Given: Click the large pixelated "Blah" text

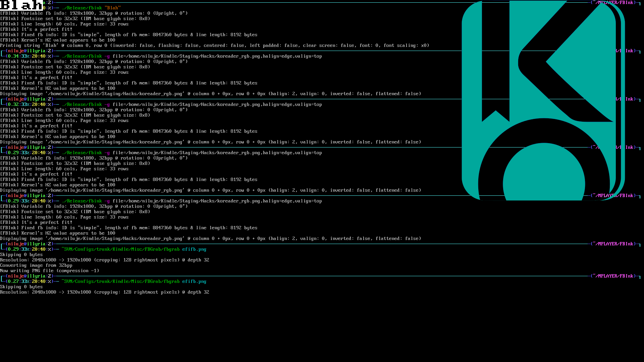Looking at the screenshot, I should 21,5.
